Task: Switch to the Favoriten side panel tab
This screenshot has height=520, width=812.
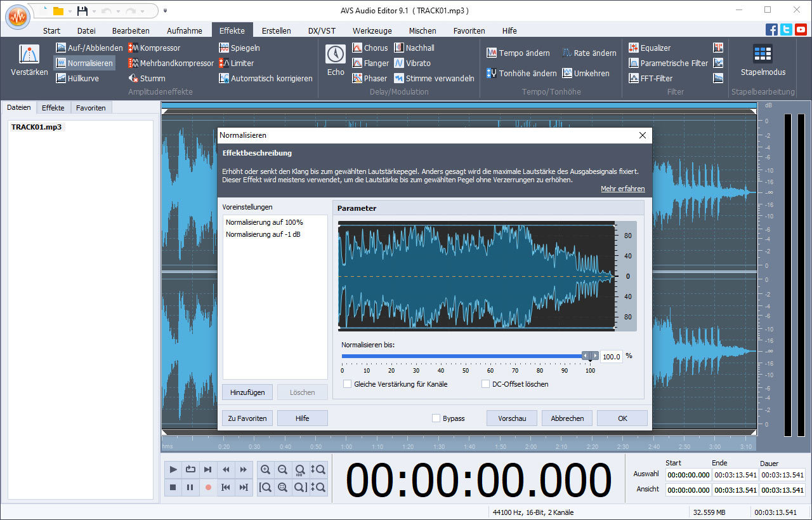Action: click(x=91, y=108)
